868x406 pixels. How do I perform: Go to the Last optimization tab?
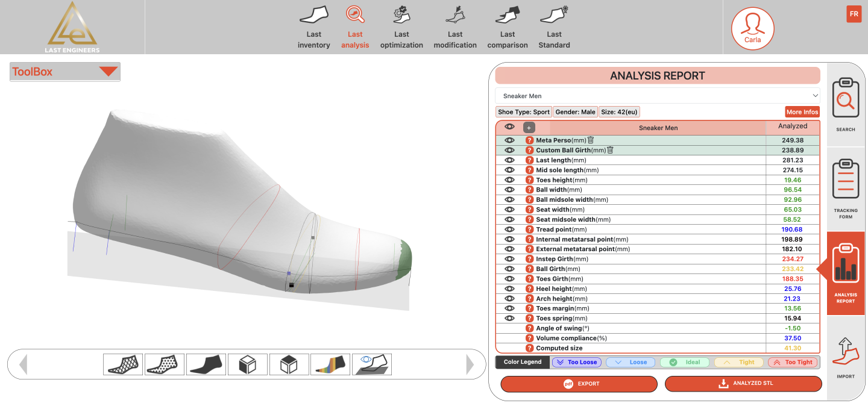(x=401, y=28)
